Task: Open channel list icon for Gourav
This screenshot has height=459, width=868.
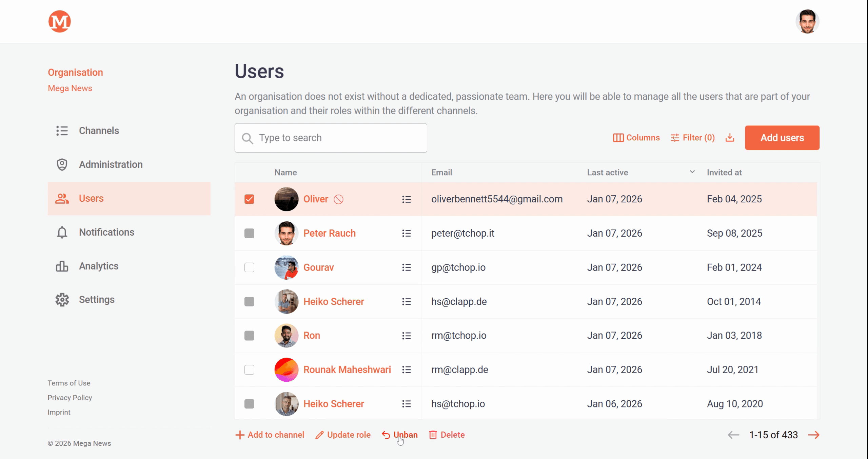Action: pos(406,267)
